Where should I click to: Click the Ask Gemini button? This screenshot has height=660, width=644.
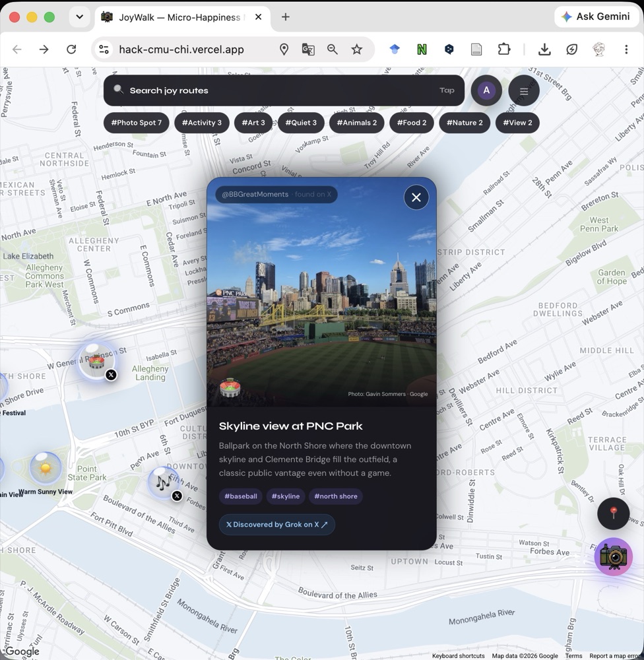(597, 17)
